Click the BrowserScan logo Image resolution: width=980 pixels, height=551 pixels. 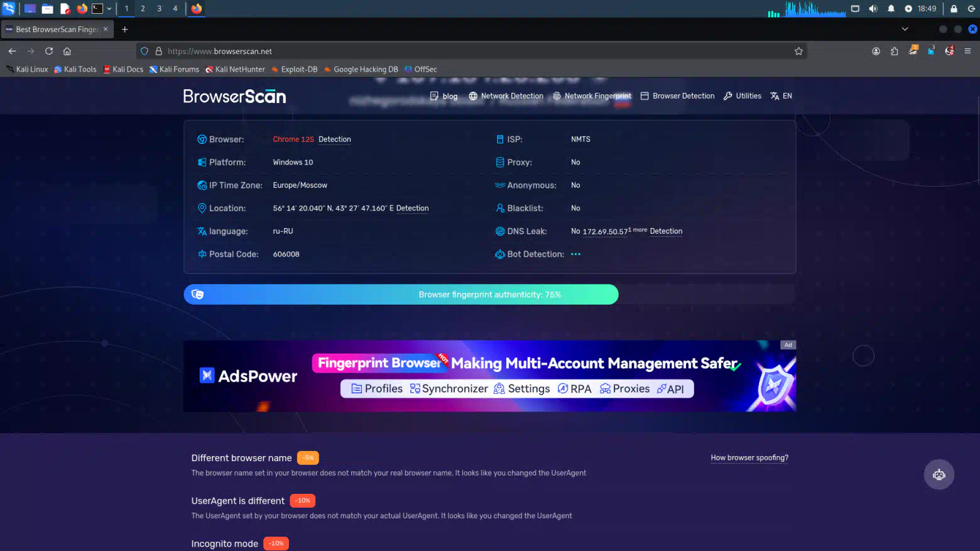(x=234, y=96)
